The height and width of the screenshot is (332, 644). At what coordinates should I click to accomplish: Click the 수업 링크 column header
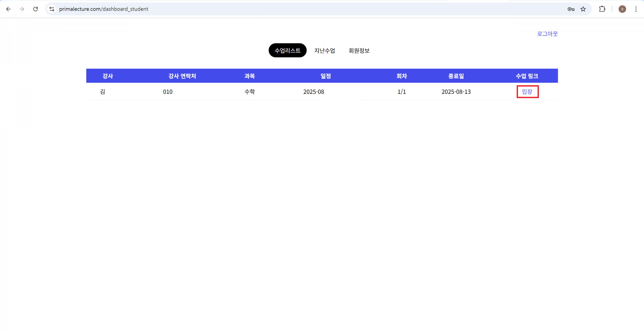click(527, 76)
